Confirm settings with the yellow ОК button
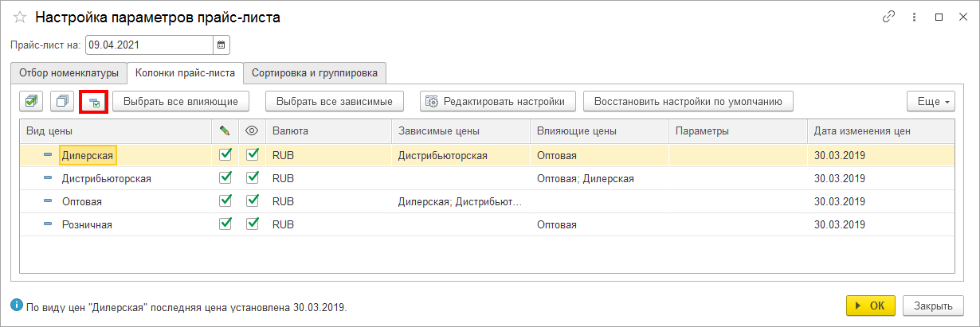 [870, 306]
